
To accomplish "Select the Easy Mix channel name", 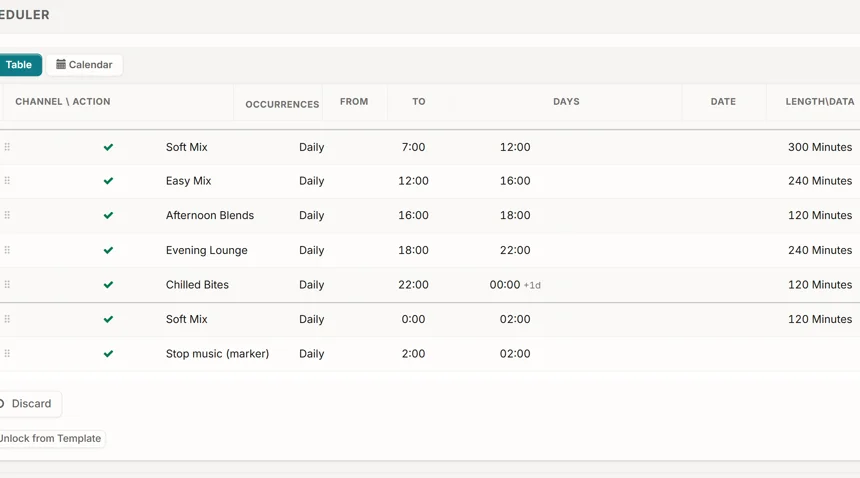I will 188,181.
